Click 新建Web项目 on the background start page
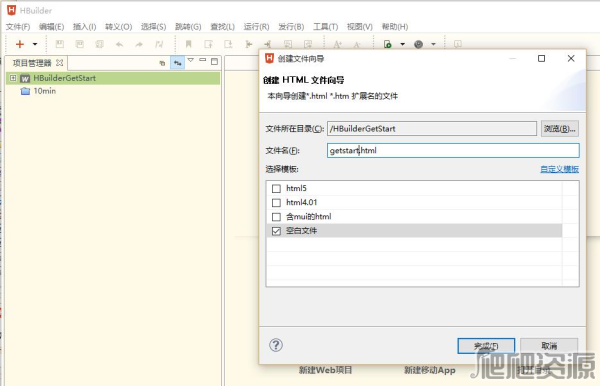600x386 pixels. (325, 370)
